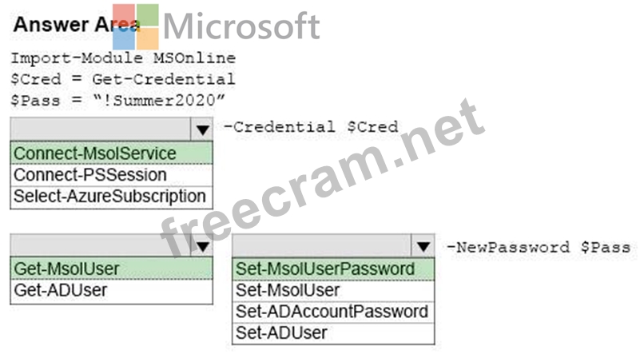This screenshot has height=362, width=644.
Task: Expand the dropdown arrow above Get-MsolUser
Action: [202, 245]
